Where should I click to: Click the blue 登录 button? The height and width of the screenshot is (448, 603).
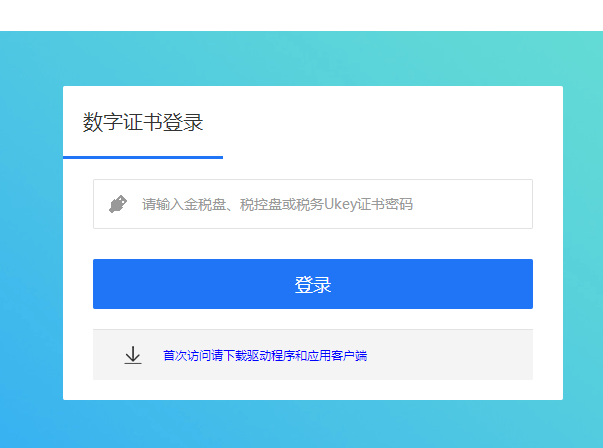[x=313, y=284]
